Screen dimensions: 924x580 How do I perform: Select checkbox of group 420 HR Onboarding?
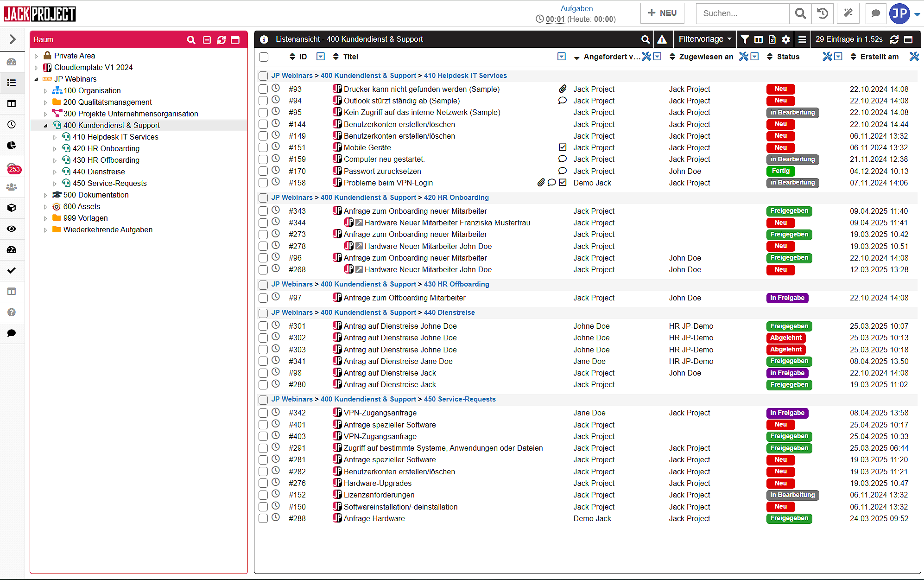coord(263,198)
